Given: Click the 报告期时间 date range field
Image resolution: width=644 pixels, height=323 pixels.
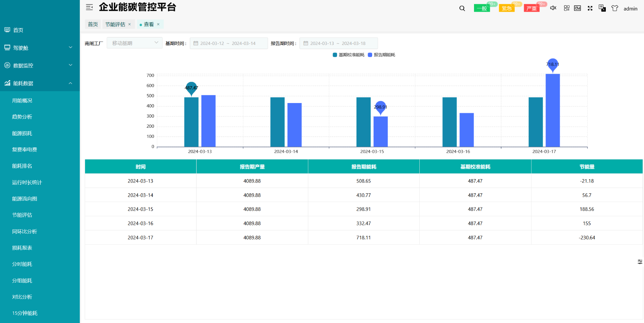Looking at the screenshot, I should (x=338, y=43).
